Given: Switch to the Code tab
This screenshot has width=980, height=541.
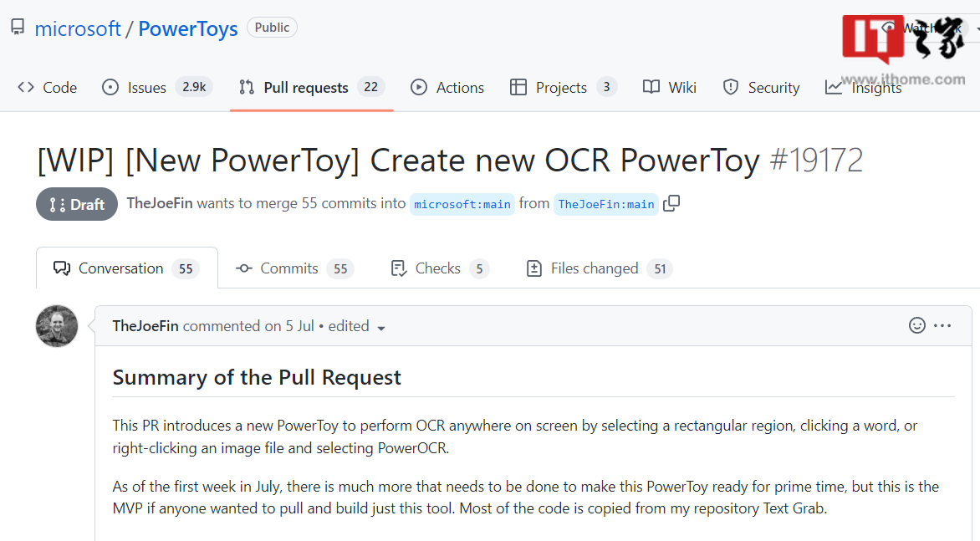Looking at the screenshot, I should click(48, 88).
